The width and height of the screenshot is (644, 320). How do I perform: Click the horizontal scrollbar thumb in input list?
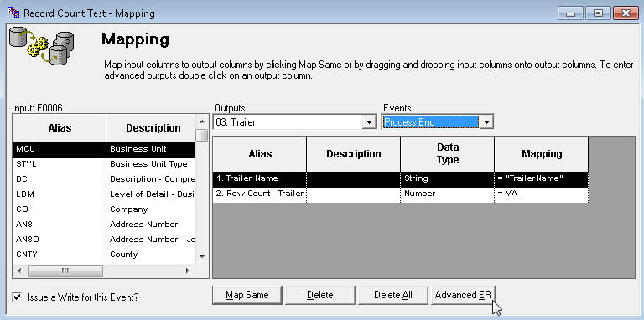click(x=65, y=271)
